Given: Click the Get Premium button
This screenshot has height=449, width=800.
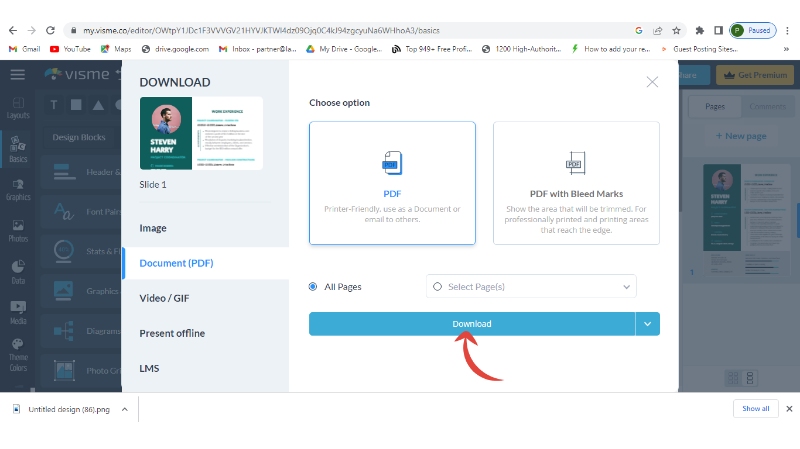Looking at the screenshot, I should point(755,75).
